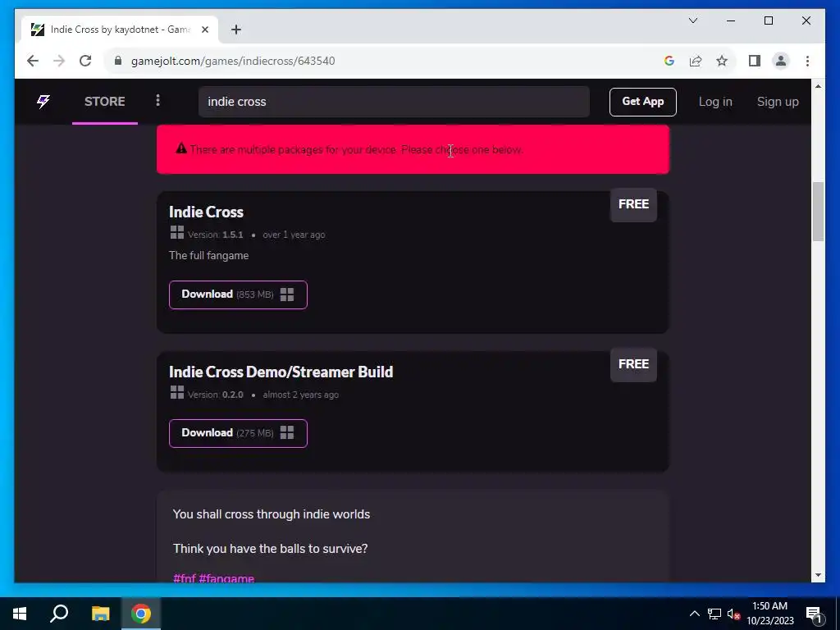The height and width of the screenshot is (630, 840).
Task: Click the #fangame hashtag link
Action: pyautogui.click(x=226, y=578)
